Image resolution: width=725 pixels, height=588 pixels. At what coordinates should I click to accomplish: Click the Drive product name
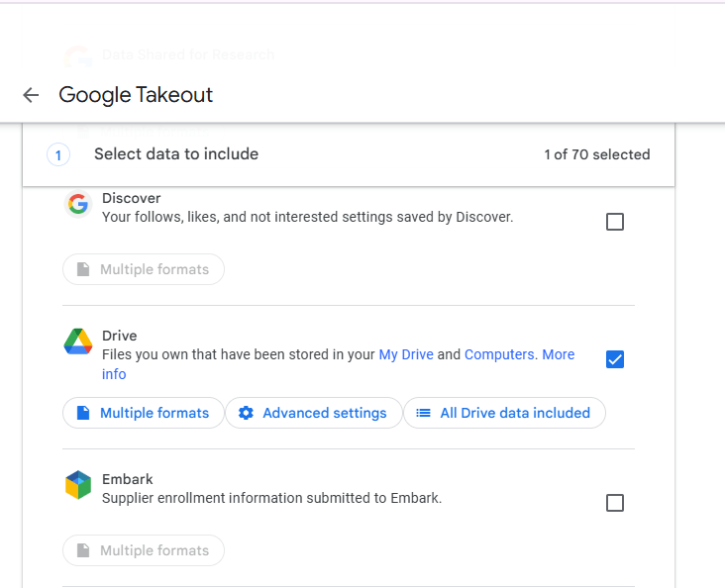coord(119,336)
